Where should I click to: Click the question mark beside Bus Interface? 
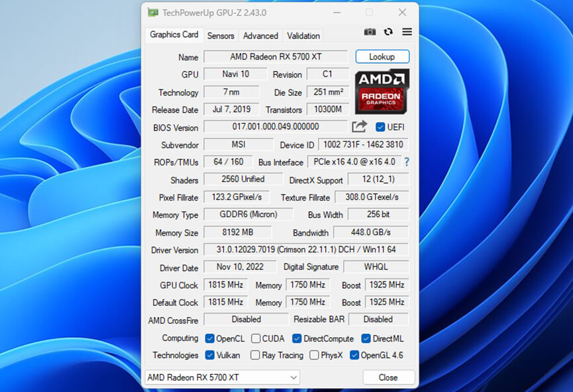406,162
